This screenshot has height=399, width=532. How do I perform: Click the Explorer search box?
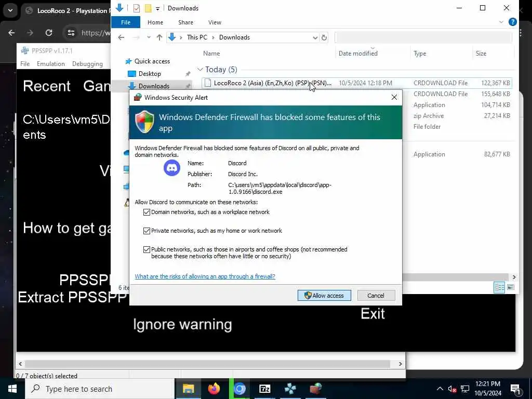[423, 37]
